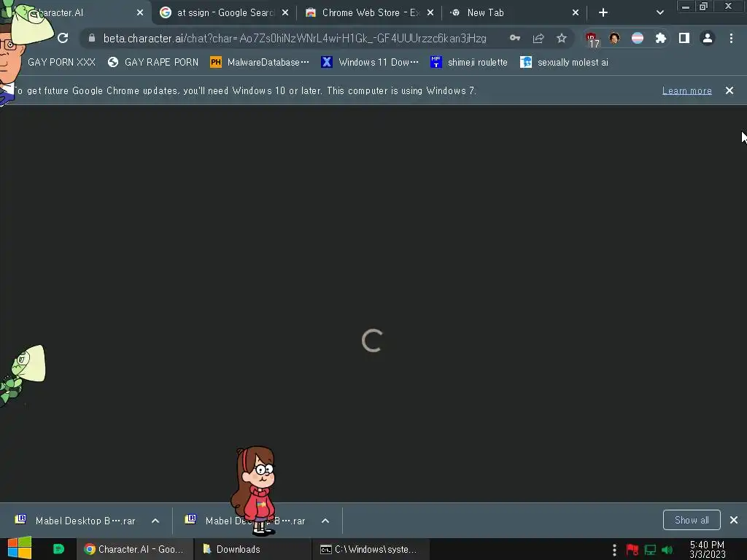Image resolution: width=747 pixels, height=560 pixels.
Task: Dismiss the Chrome update infobar
Action: [729, 90]
